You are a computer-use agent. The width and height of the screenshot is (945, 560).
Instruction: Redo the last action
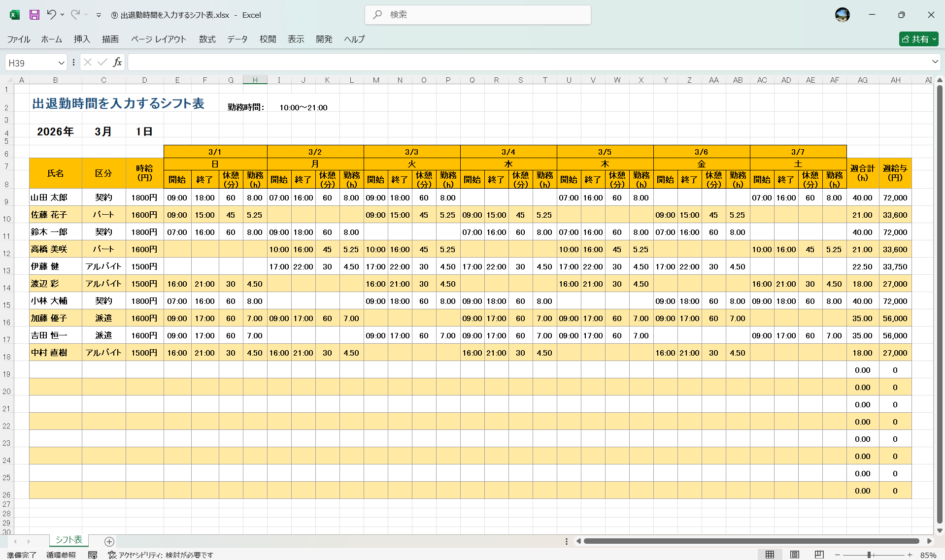pyautogui.click(x=74, y=15)
